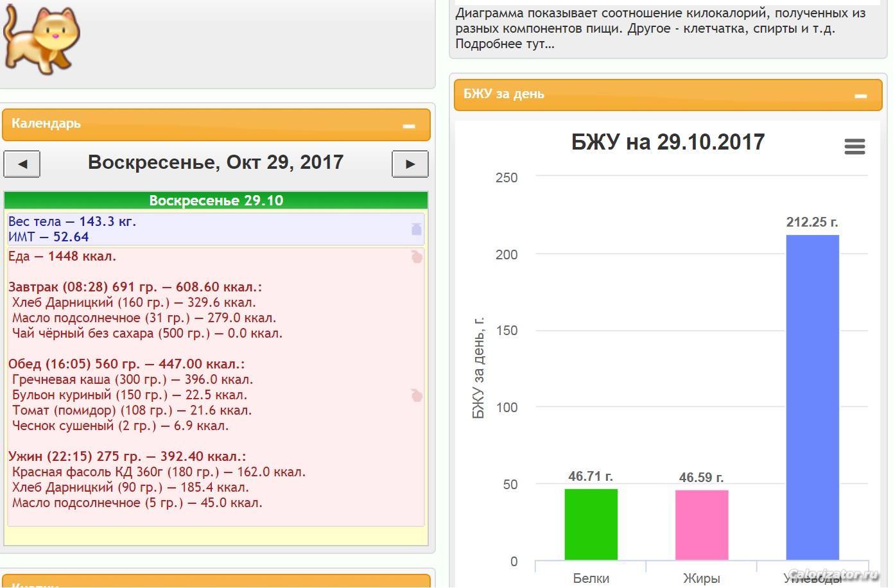893x588 pixels.
Task: Select Гречневая каша (300 гр.) row
Action: pyautogui.click(x=132, y=379)
